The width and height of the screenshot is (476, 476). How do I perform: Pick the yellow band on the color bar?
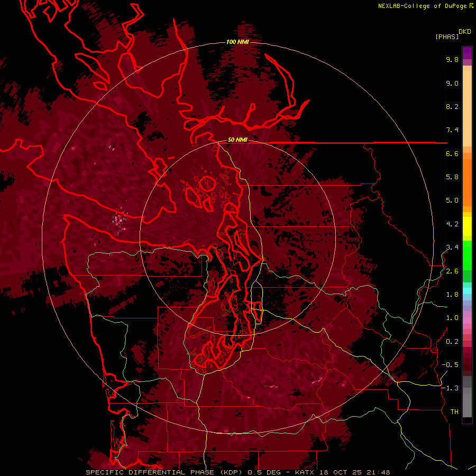click(x=467, y=226)
